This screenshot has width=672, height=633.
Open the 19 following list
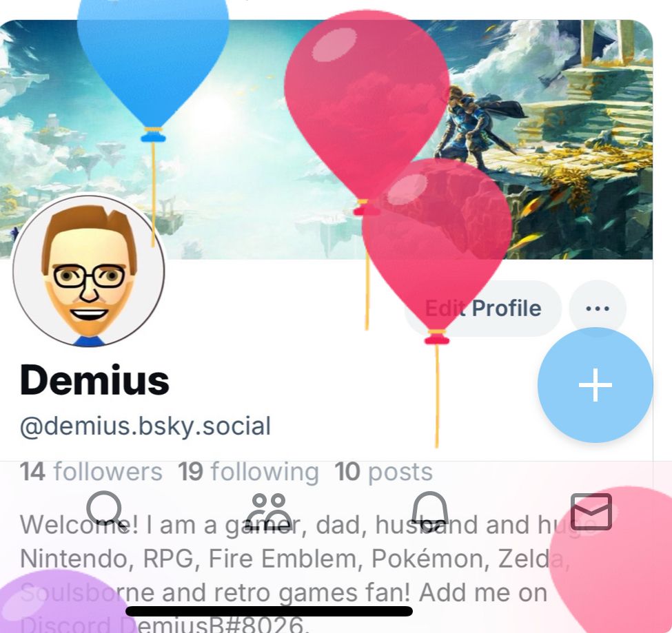click(248, 472)
